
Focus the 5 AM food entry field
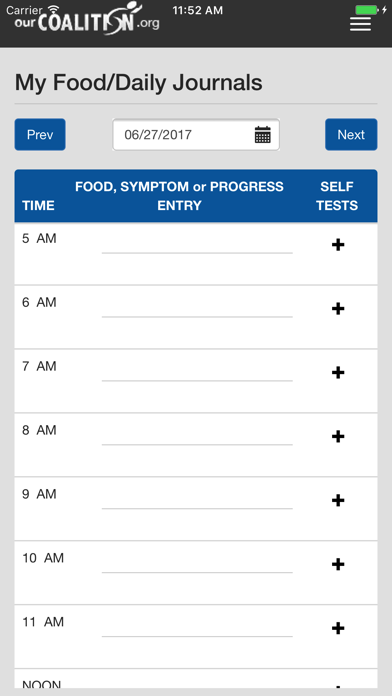[197, 243]
